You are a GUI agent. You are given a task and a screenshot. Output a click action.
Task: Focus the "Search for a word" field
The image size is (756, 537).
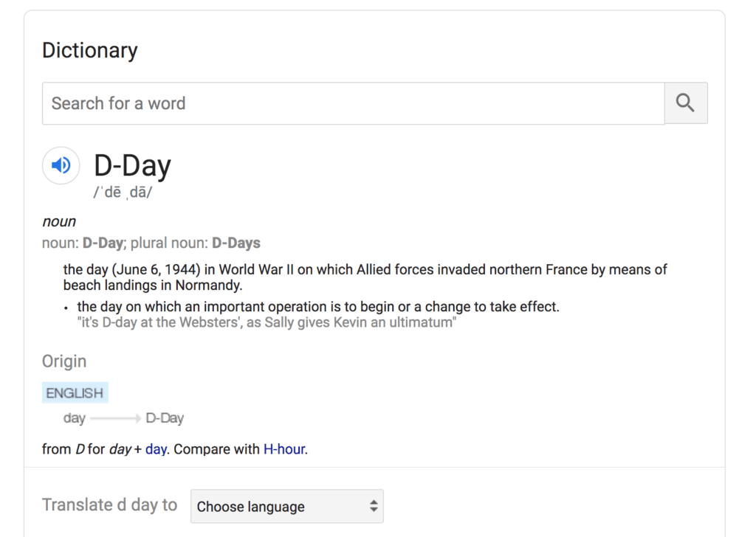pos(353,103)
